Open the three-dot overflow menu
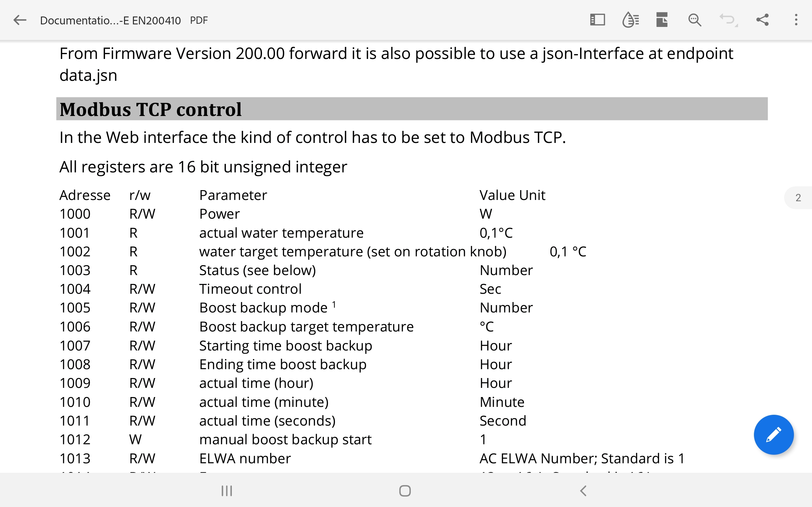Viewport: 812px width, 507px height. 796,20
